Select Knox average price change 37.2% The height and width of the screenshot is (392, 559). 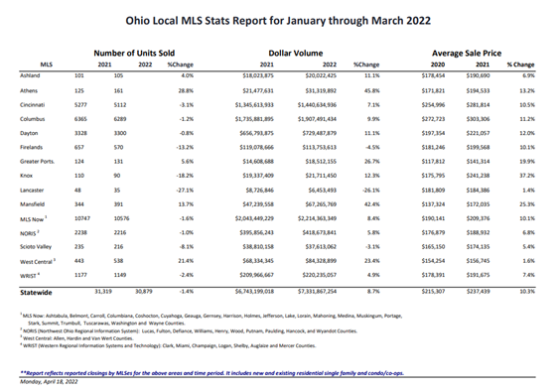pos(527,176)
